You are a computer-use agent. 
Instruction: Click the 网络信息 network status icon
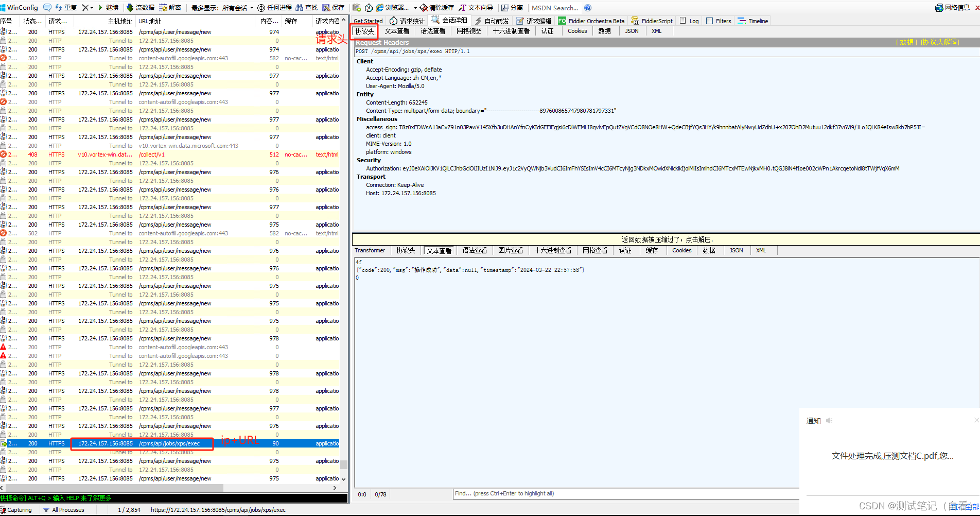(x=953, y=8)
